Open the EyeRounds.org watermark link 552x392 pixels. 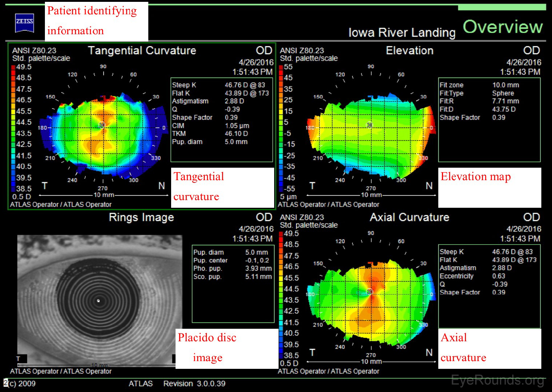point(498,380)
